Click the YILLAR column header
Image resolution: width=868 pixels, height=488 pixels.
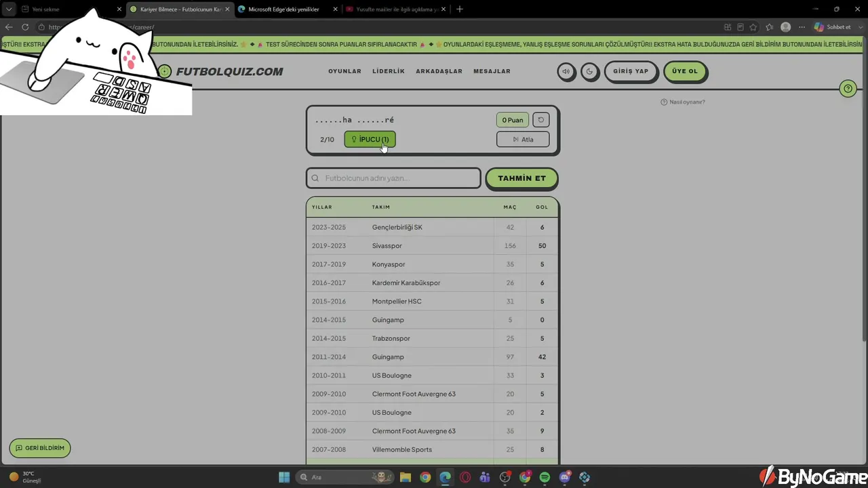(322, 207)
